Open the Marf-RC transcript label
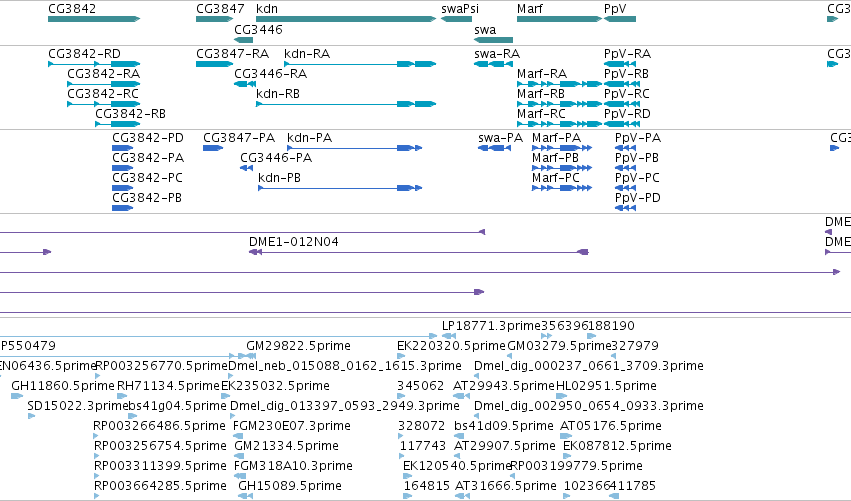Screen dimensions: 851x501 coord(542,113)
